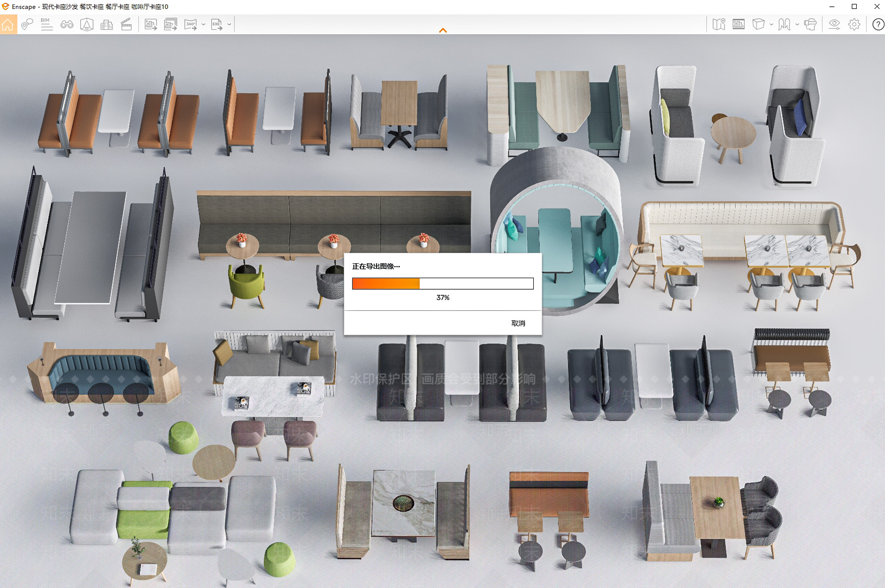
Task: Click the Enscape window title text
Action: [x=90, y=7]
